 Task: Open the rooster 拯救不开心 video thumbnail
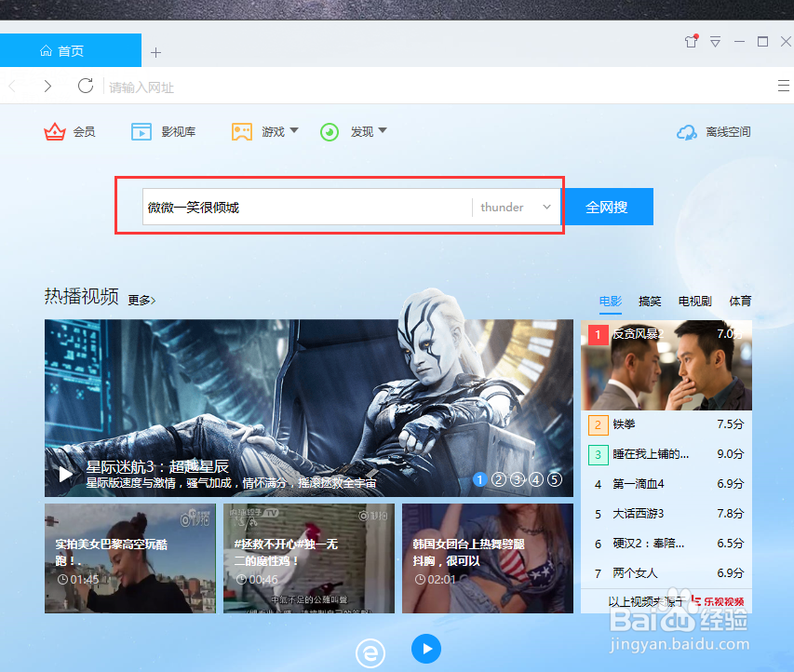[x=309, y=558]
